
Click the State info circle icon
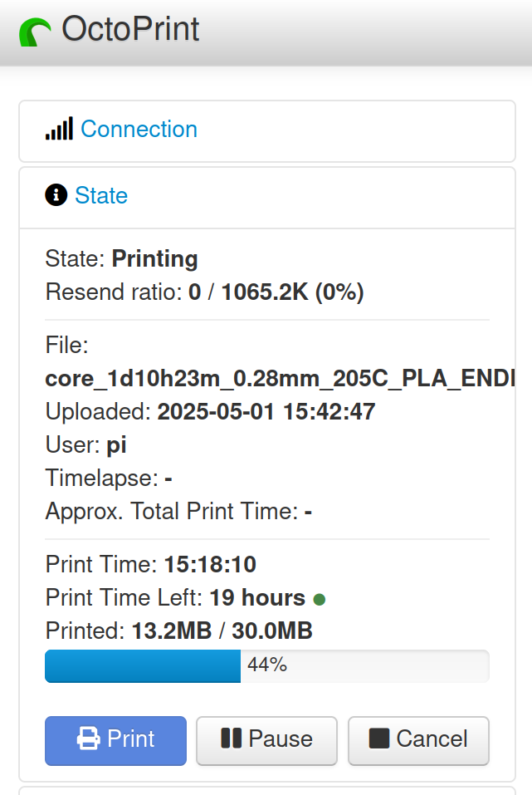tap(56, 194)
